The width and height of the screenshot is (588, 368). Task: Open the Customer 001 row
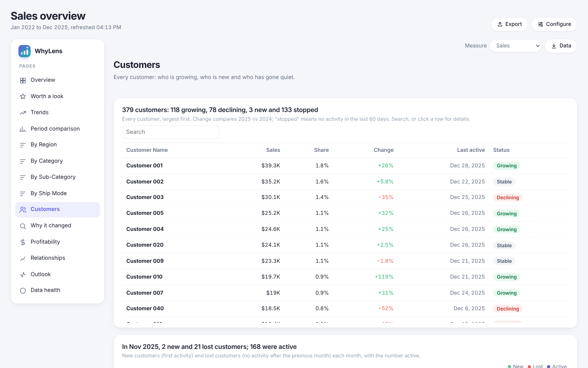345,166
